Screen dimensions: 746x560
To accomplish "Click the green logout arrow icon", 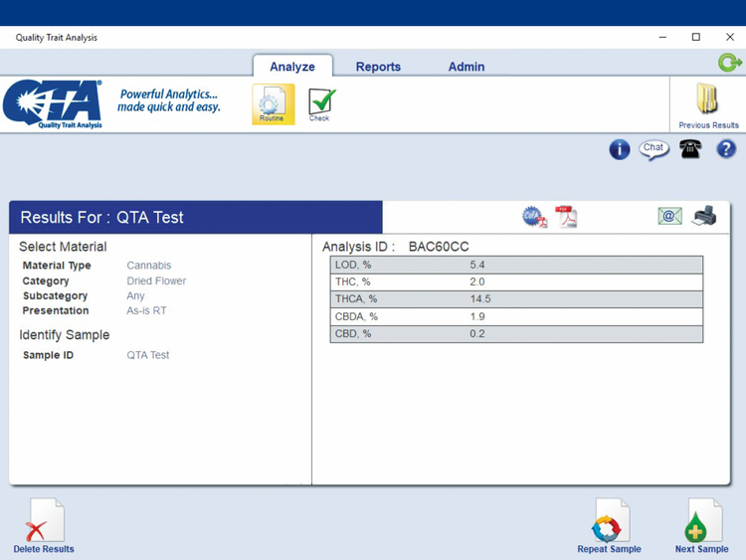I will point(729,63).
